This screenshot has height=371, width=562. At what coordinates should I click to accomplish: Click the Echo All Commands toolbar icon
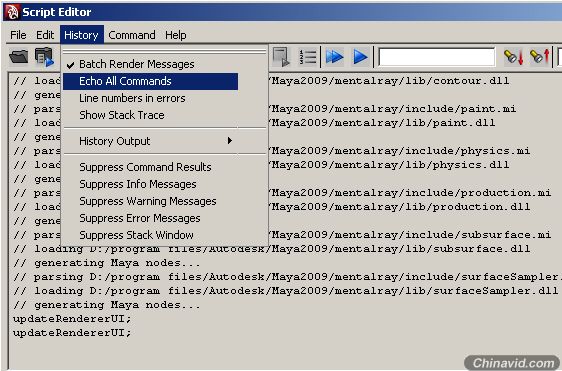point(281,57)
